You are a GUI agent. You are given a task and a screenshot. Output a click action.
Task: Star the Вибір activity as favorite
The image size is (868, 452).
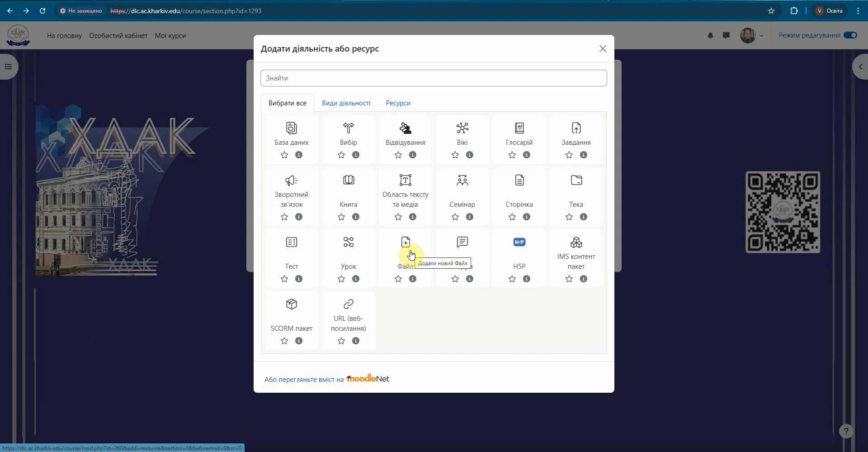341,155
